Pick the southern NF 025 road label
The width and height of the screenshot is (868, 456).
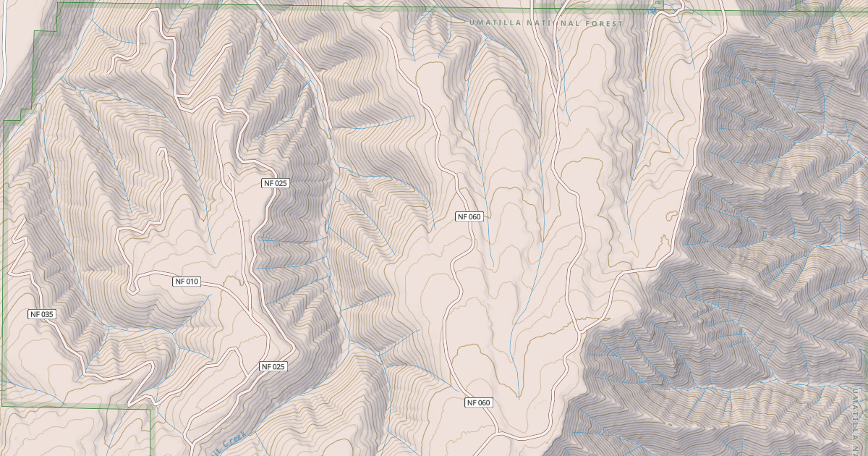point(273,367)
